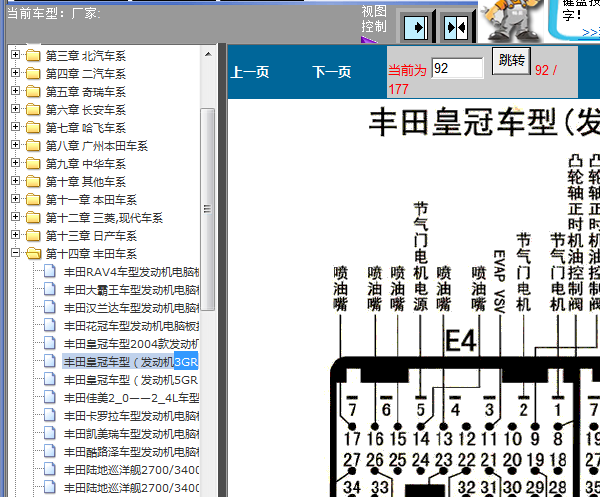Expand 第十二章 三菱,现代车系 tree node
The height and width of the screenshot is (497, 600).
(x=15, y=216)
